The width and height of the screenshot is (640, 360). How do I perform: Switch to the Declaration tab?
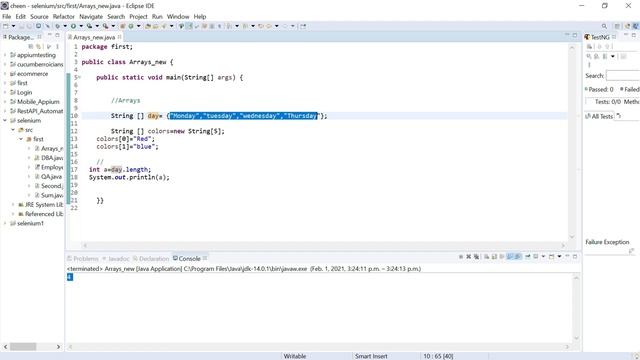pos(151,259)
